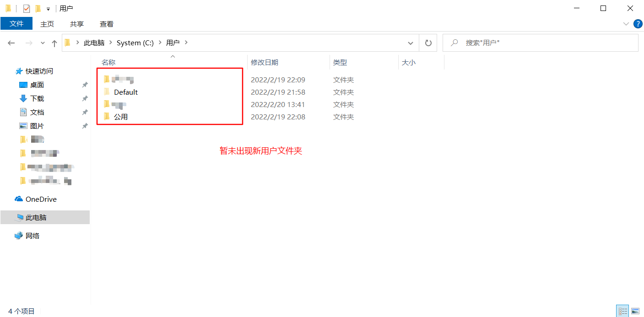Click the pin icon beside 文档

pyautogui.click(x=85, y=112)
